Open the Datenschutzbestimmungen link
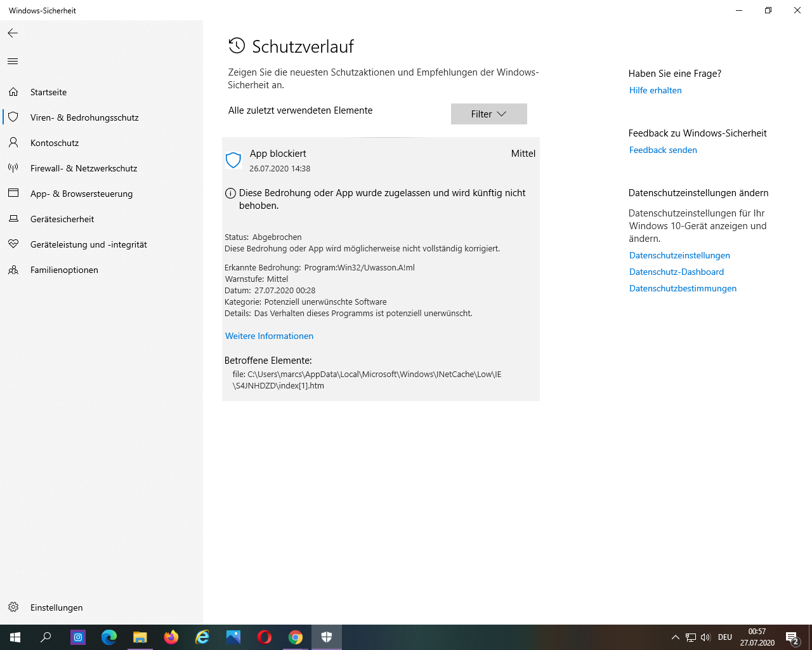 point(683,288)
